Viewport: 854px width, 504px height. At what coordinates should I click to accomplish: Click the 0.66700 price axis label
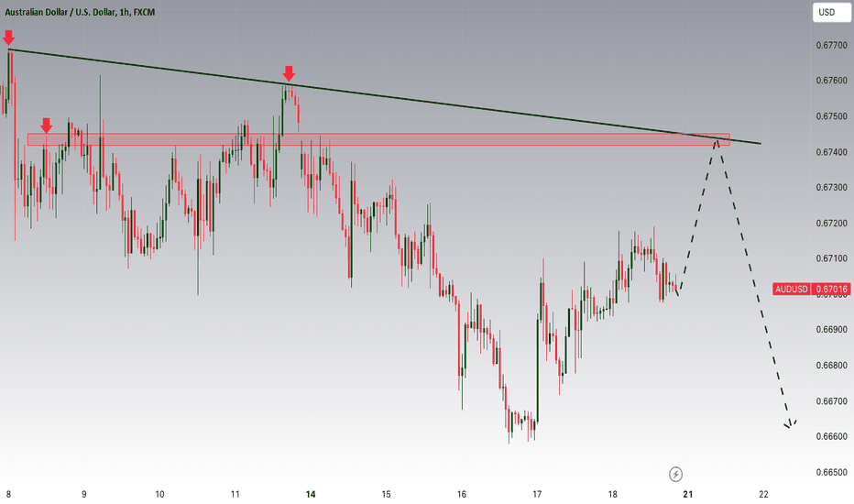(831, 401)
